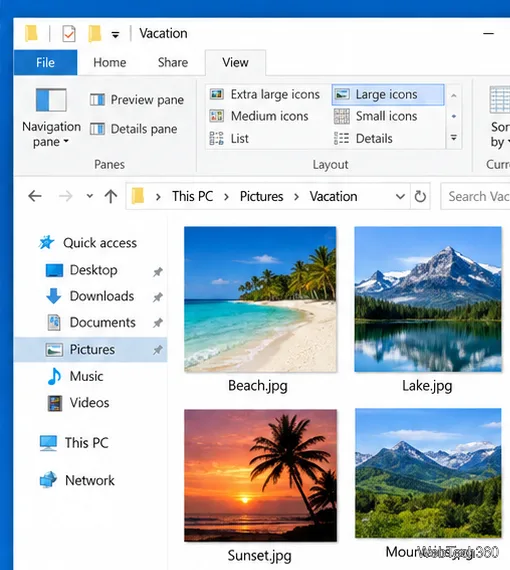510x570 pixels.
Task: Click the Search Vacation box
Action: tap(475, 196)
